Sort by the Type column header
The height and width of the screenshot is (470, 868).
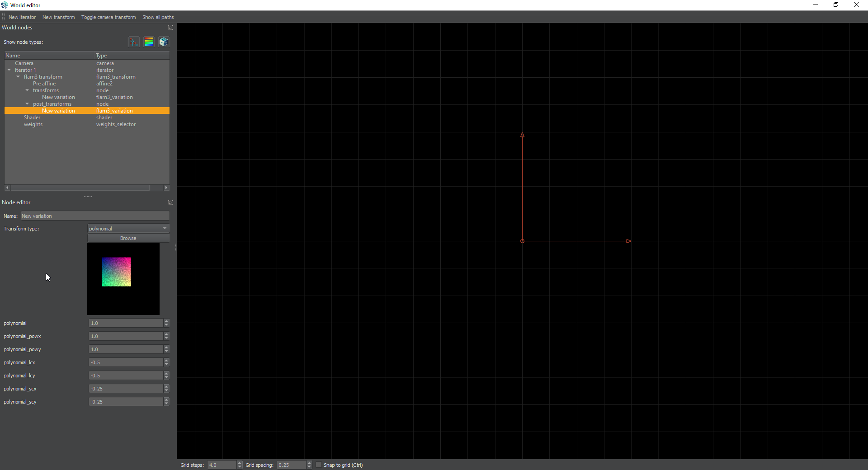[x=132, y=56]
